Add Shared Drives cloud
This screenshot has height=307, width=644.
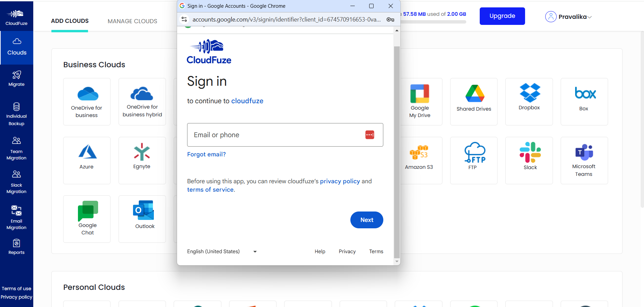[474, 102]
